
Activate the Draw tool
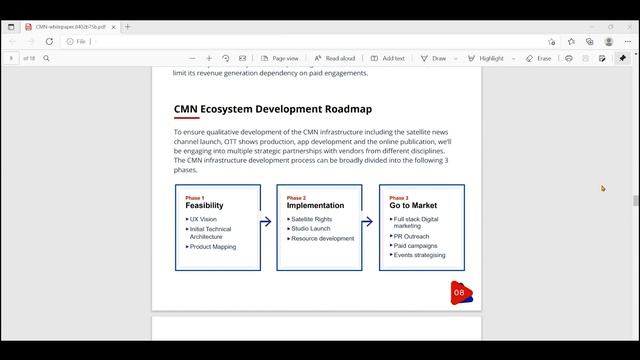tap(433, 58)
